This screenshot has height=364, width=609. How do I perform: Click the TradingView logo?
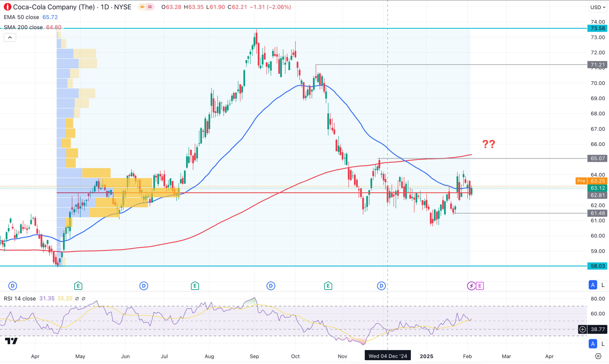(11, 341)
